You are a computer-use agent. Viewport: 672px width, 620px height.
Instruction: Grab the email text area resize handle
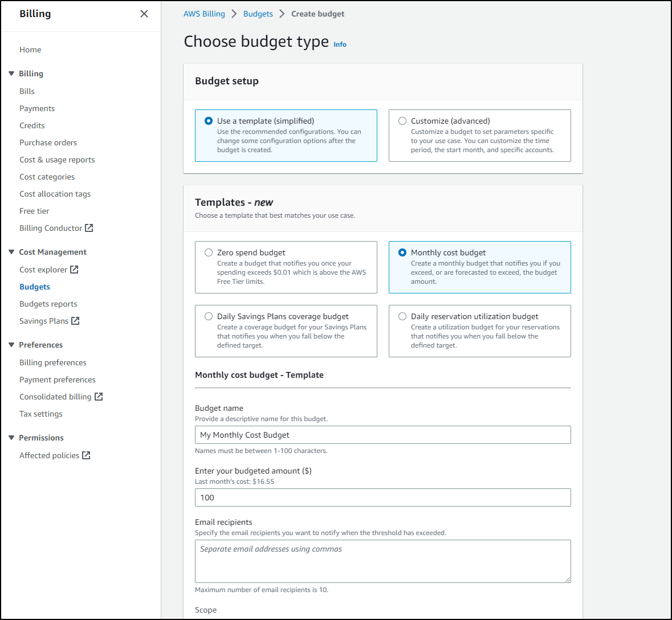[568, 580]
